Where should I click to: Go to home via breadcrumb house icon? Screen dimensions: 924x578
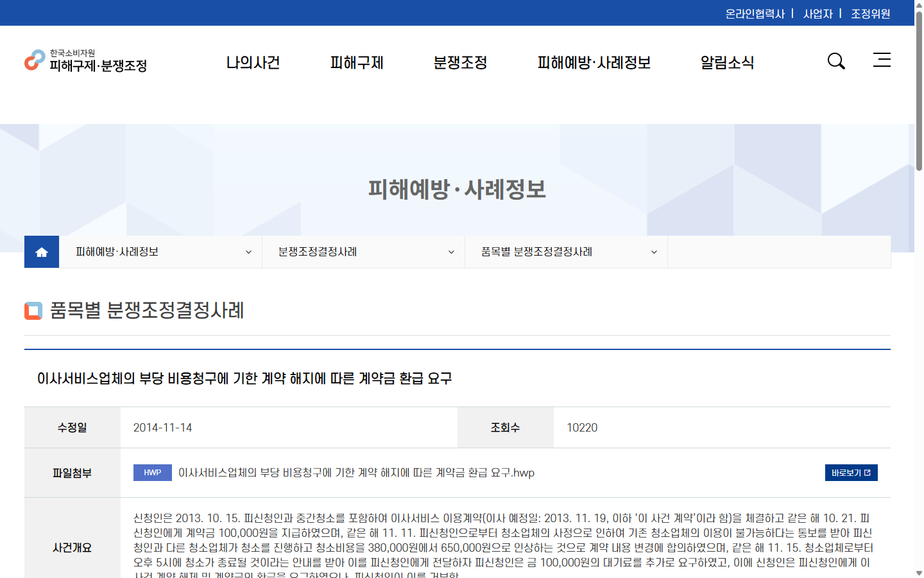click(42, 252)
